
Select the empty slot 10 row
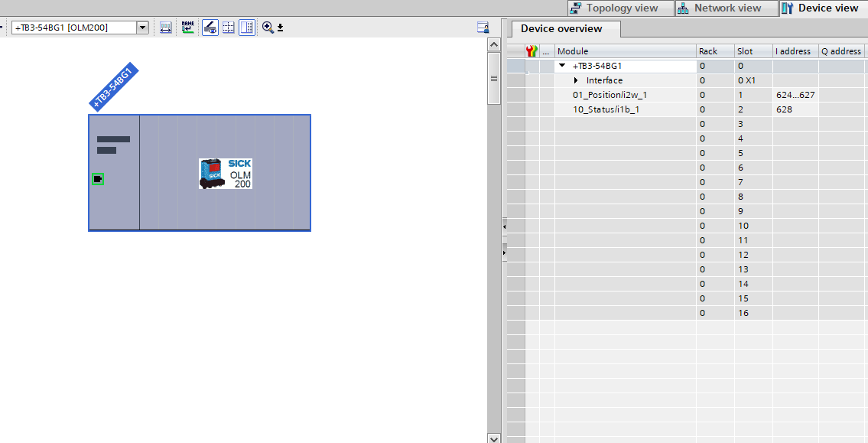(688, 226)
